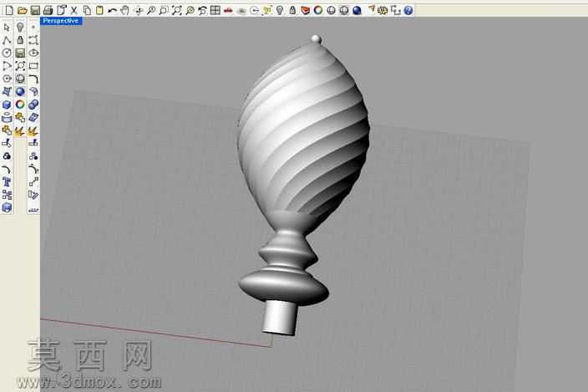Click the Trim scissors tool in left toolbar
588x392 pixels.
coord(7,143)
